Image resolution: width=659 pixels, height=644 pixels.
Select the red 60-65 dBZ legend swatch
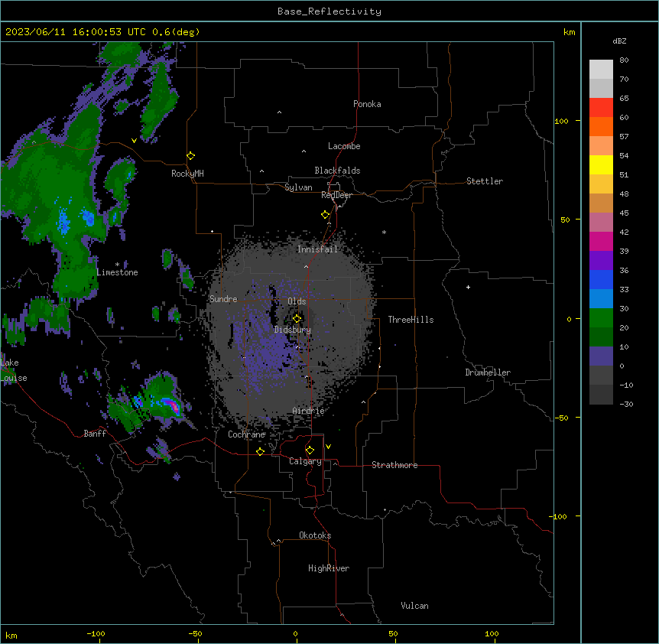point(601,108)
